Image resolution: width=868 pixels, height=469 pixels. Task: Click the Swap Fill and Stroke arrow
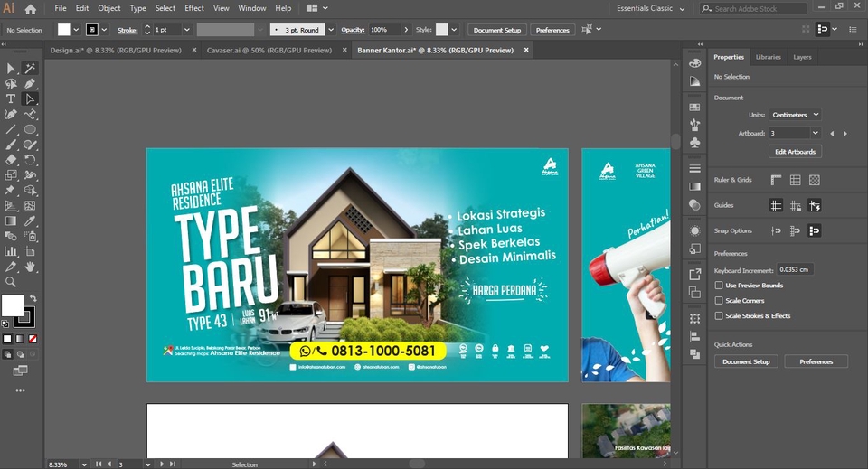tap(33, 297)
